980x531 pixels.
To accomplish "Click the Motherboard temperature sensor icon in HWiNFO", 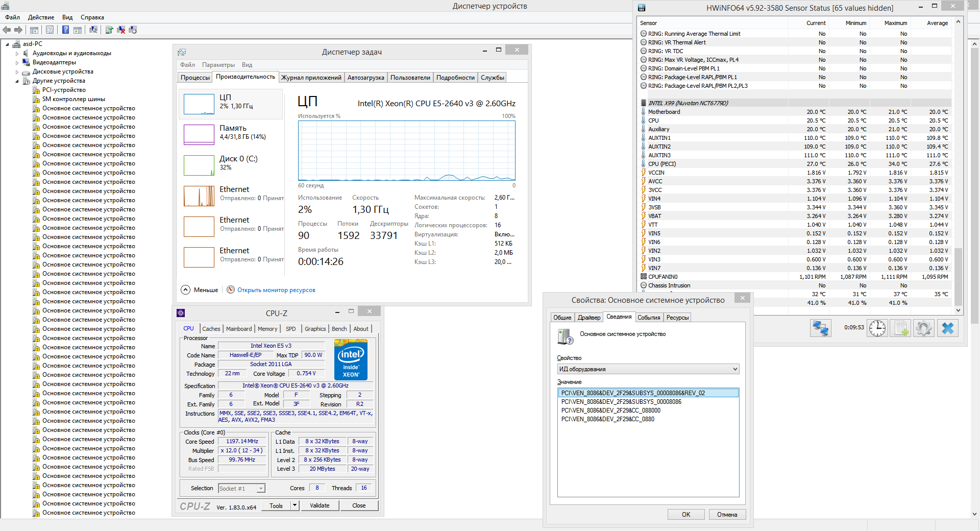I will (644, 112).
